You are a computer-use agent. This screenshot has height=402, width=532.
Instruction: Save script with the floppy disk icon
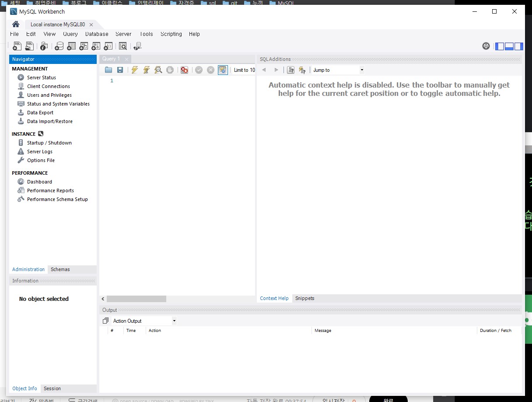point(120,70)
